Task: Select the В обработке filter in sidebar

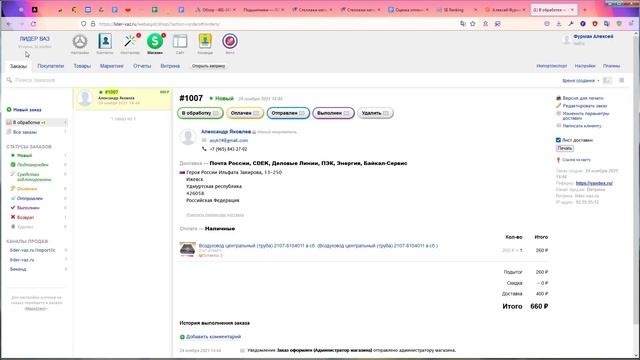Action: (x=36, y=122)
